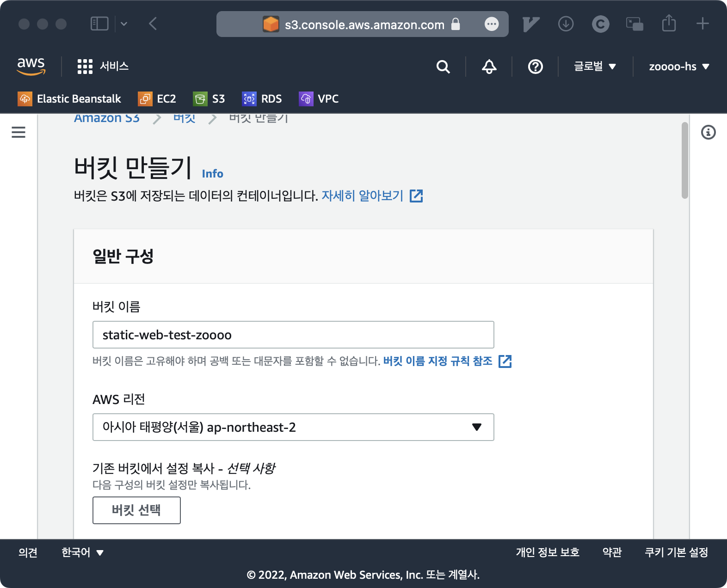Open the services grid menu icon

(x=85, y=67)
